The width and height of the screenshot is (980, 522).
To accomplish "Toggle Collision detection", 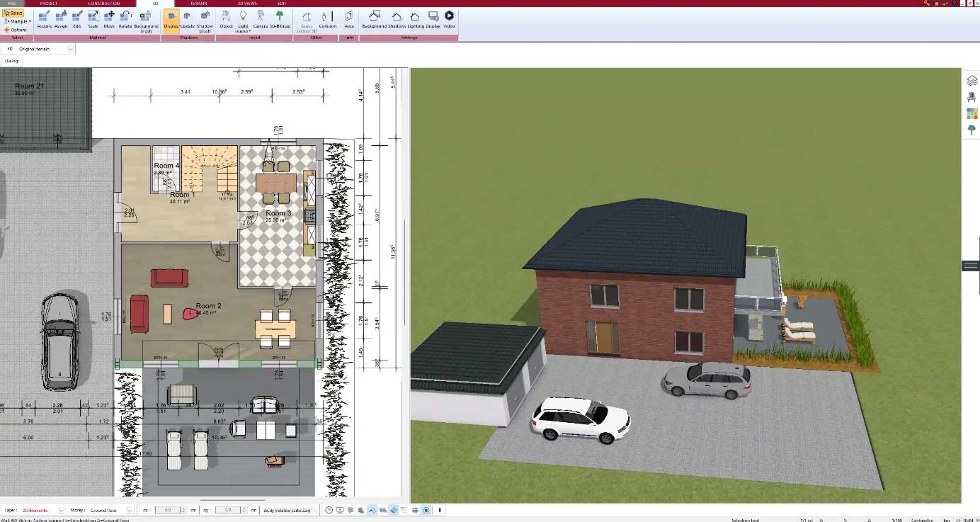I will pos(327,18).
